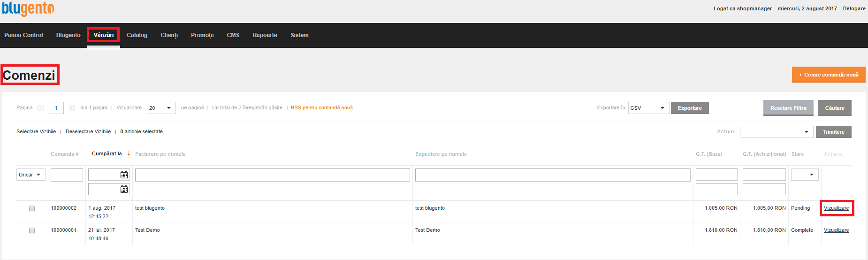Open the Panou Control menu
868x260 pixels.
[23, 35]
